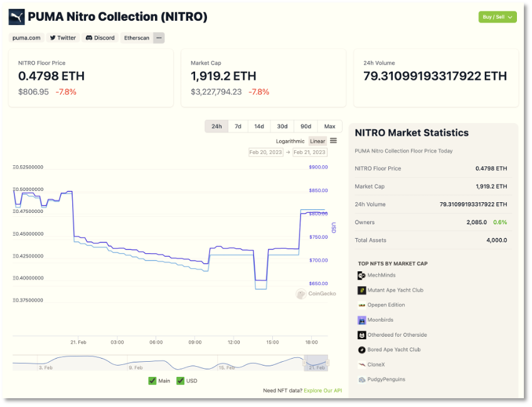Select the Max time range tab
Screen dimensions: 532x407
pyautogui.click(x=329, y=126)
